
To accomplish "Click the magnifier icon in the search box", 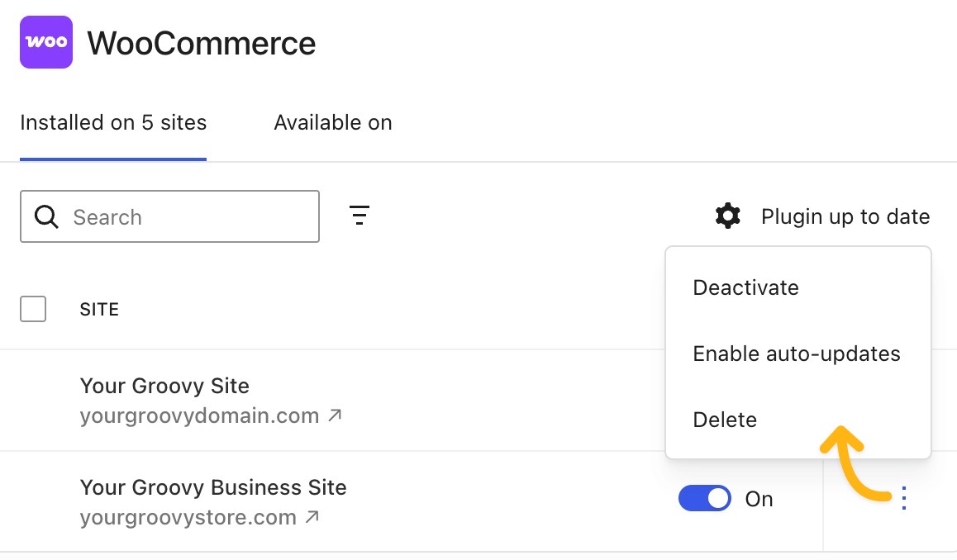I will (46, 216).
